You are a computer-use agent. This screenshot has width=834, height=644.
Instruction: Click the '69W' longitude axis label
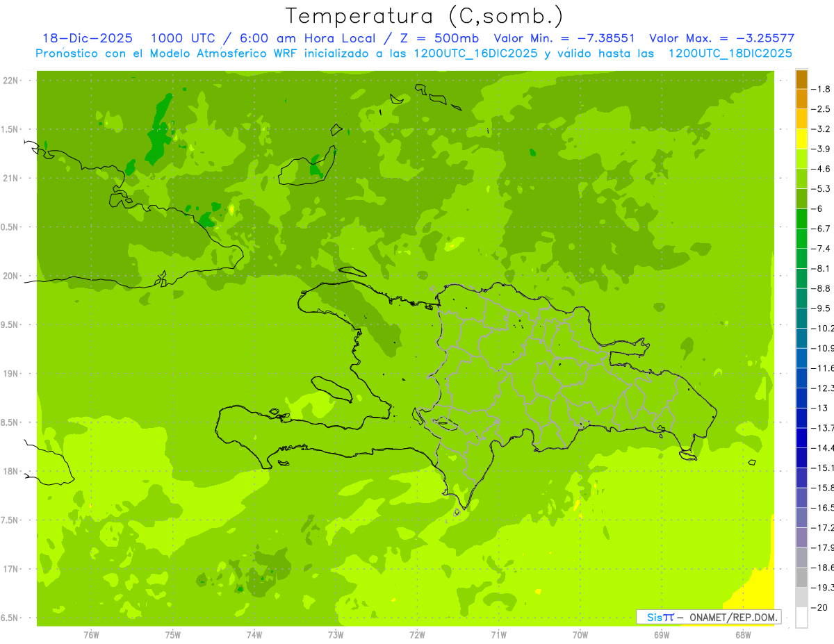point(662,634)
